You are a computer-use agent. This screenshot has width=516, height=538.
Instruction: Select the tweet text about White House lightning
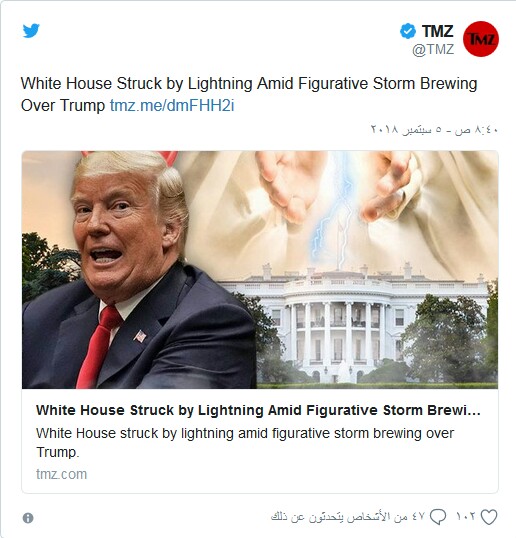249,94
